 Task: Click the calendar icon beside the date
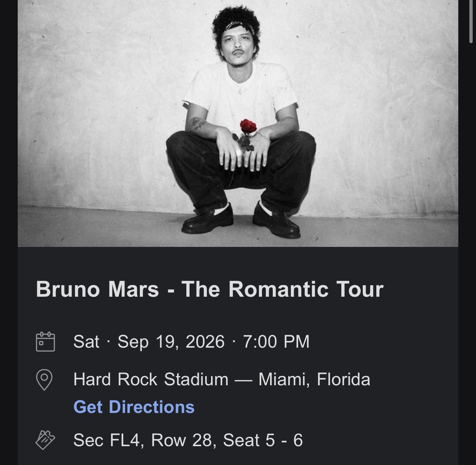[x=45, y=341]
